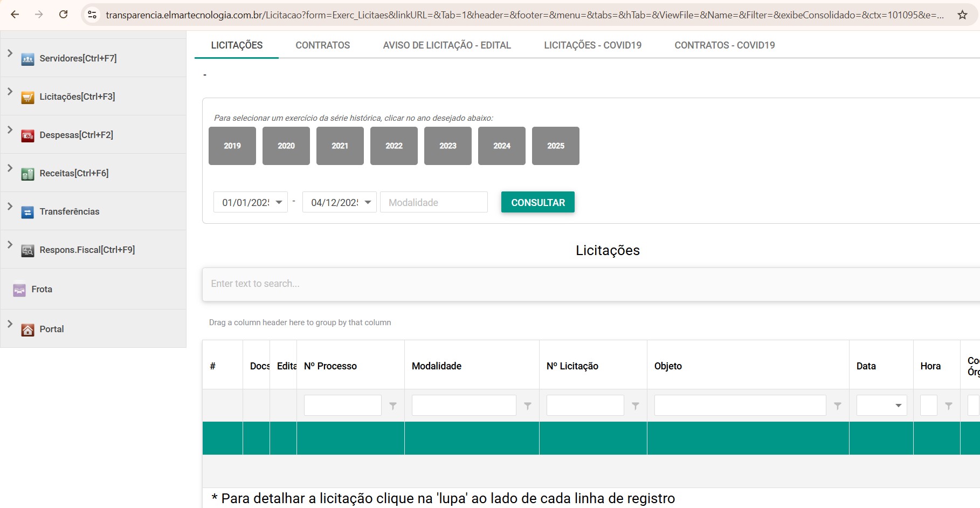The width and height of the screenshot is (980, 508).
Task: Click the red Despesas wallet icon
Action: point(27,136)
